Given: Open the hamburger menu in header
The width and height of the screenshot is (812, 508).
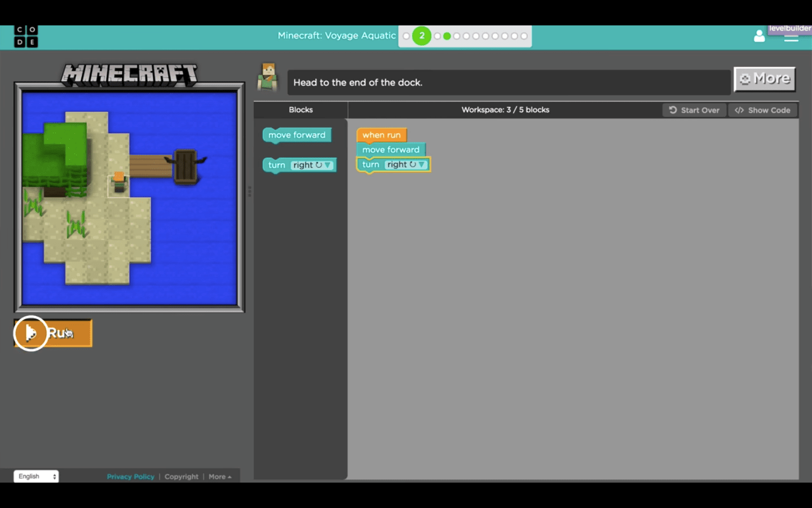Looking at the screenshot, I should (x=791, y=38).
